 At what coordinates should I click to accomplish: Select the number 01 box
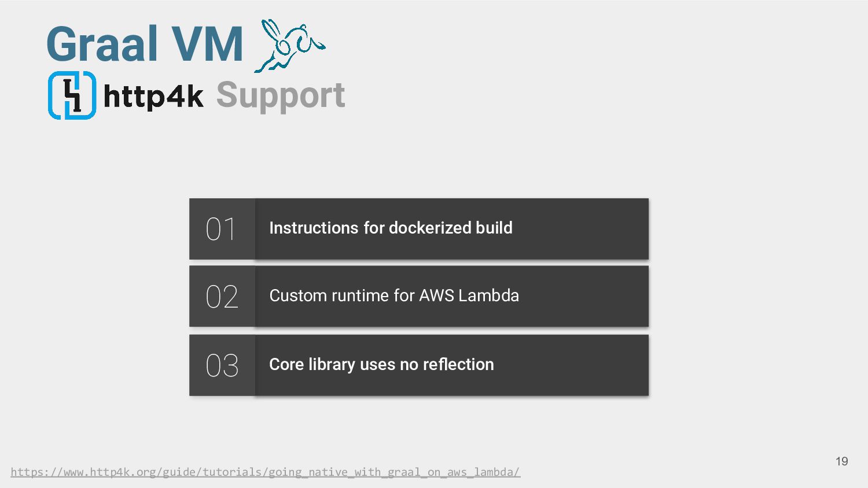click(222, 229)
